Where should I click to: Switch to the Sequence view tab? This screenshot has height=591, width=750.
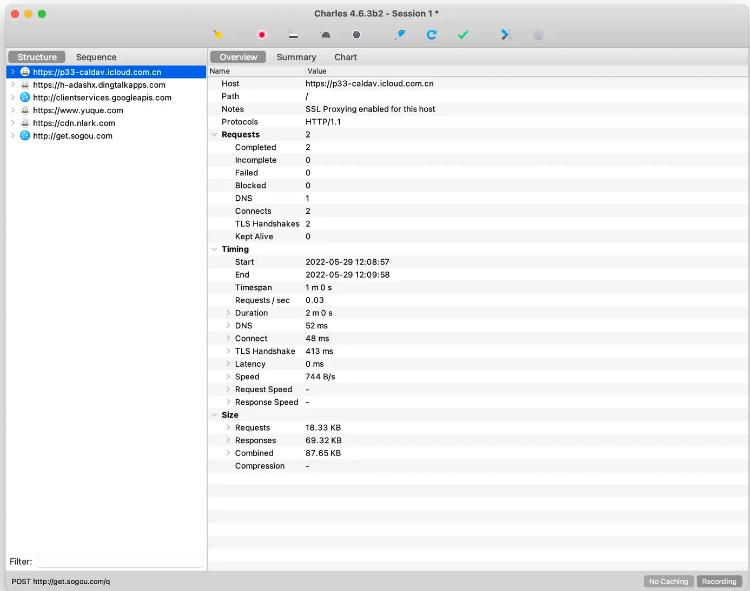coord(96,57)
